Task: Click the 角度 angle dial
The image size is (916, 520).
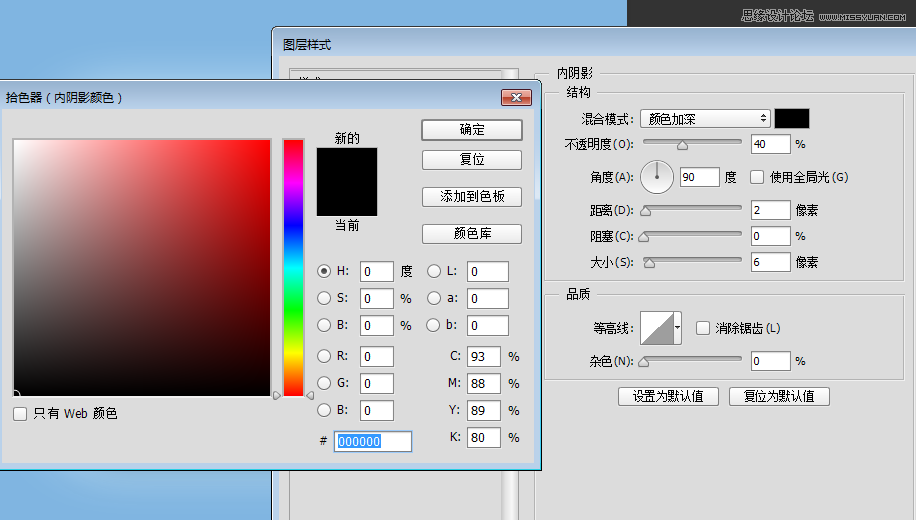Action: 657,177
